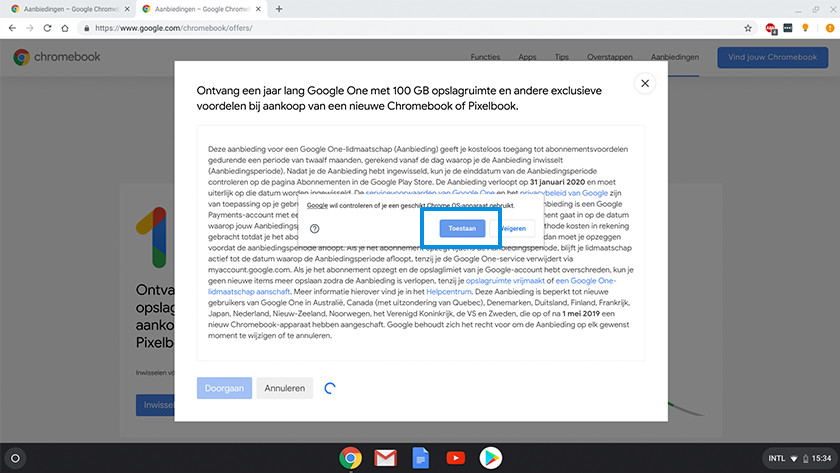Open the Apps menu item
This screenshot has width=840, height=473.
click(527, 57)
